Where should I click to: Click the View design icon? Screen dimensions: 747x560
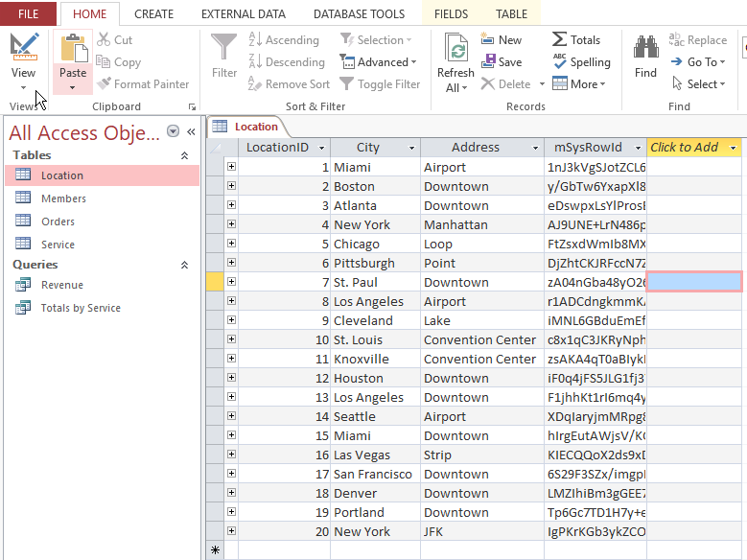click(x=23, y=47)
